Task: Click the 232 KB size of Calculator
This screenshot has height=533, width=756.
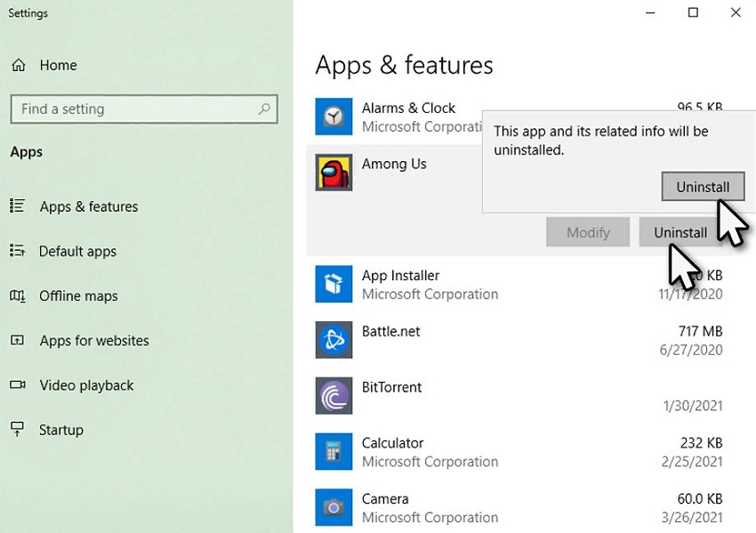Action: (701, 443)
